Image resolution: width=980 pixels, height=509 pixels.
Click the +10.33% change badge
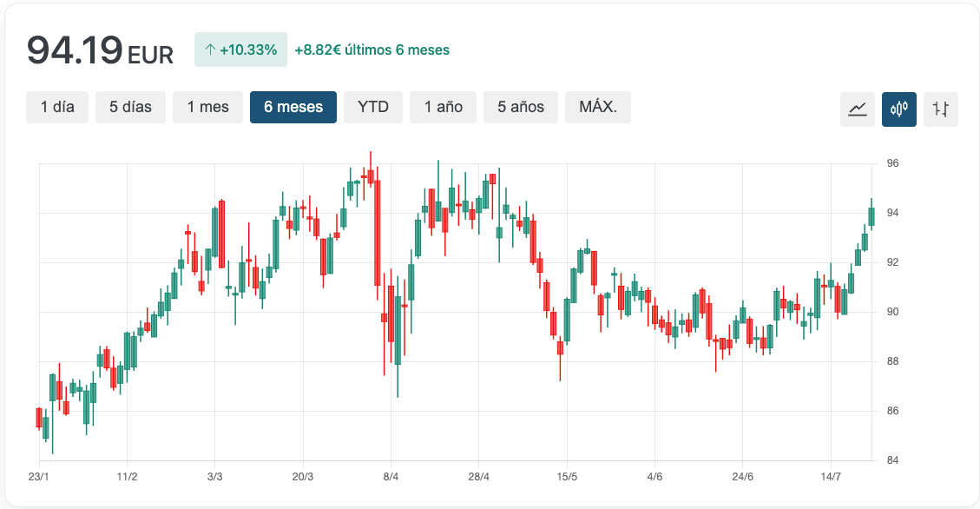point(240,50)
